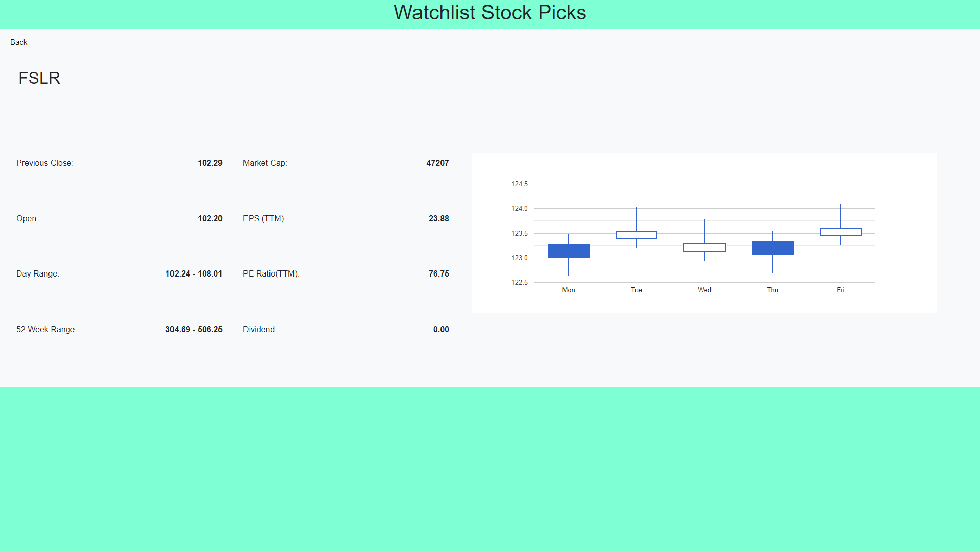Click the 122.5 price axis label
Viewport: 980px width, 551px height.
click(x=520, y=282)
